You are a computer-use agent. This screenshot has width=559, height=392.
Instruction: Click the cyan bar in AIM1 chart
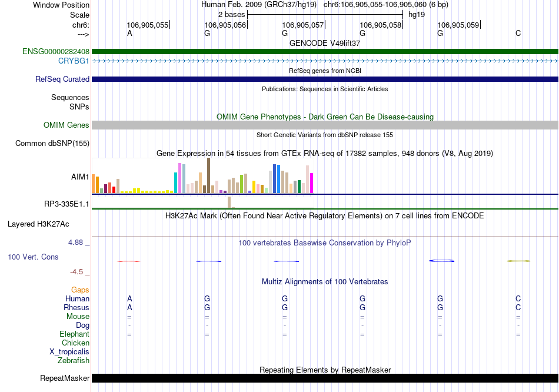pyautogui.click(x=176, y=182)
